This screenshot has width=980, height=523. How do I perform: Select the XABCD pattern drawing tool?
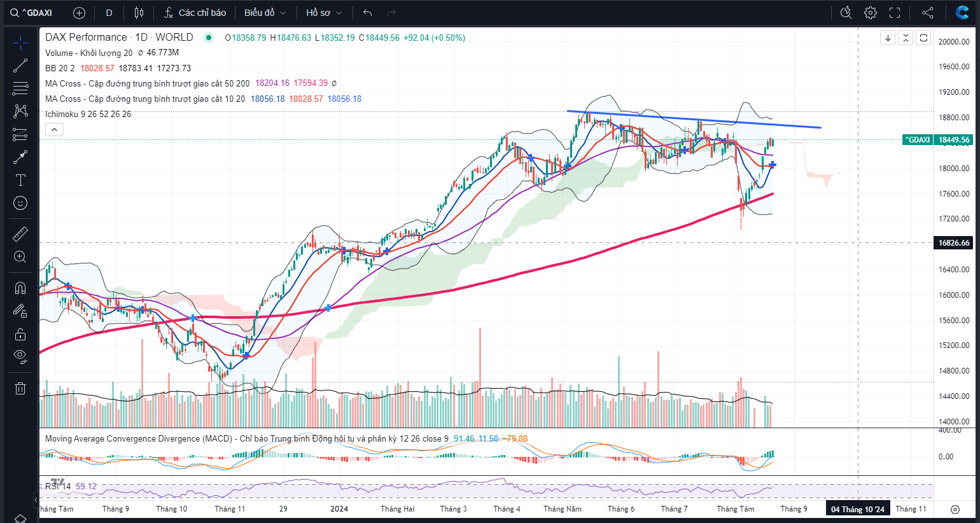click(20, 111)
